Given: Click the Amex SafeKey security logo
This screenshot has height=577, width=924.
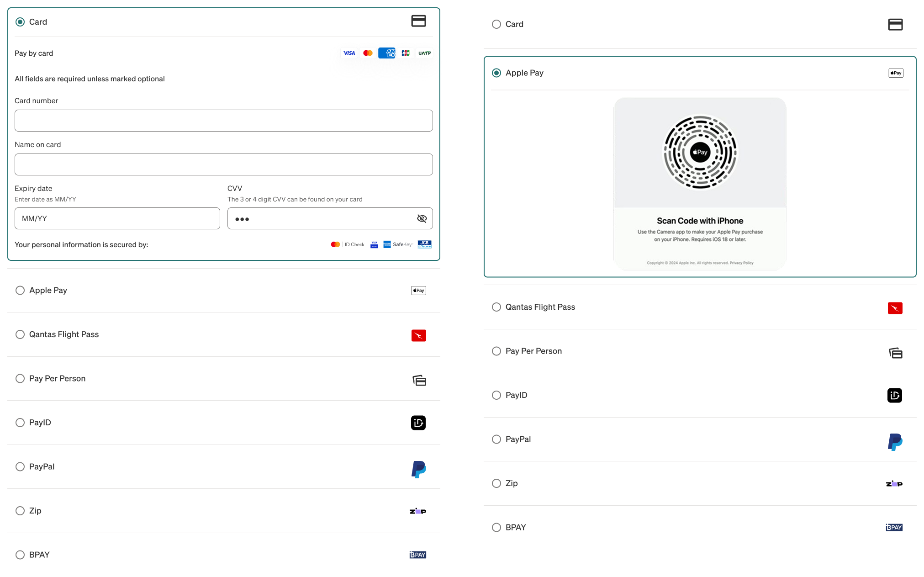Looking at the screenshot, I should pyautogui.click(x=398, y=244).
